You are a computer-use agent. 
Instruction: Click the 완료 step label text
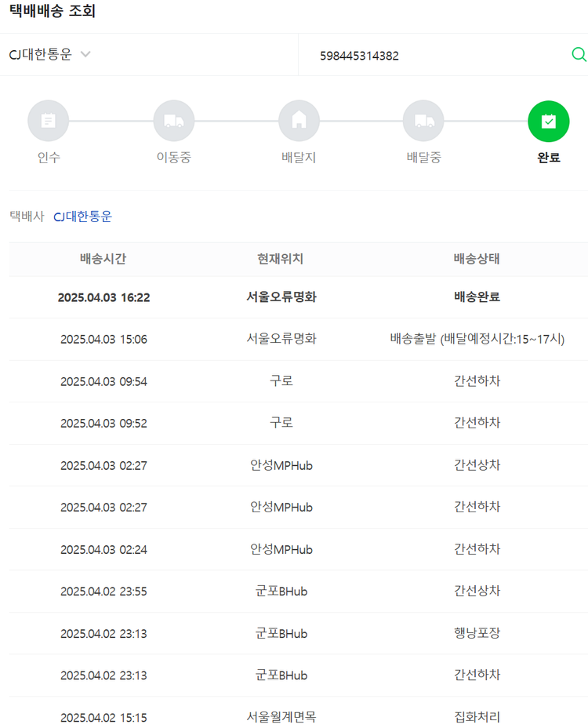point(549,157)
